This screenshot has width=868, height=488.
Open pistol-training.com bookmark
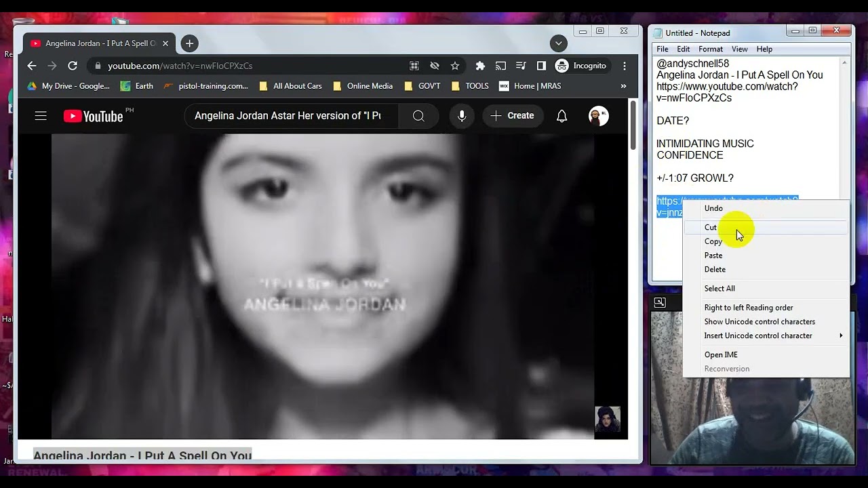(206, 86)
